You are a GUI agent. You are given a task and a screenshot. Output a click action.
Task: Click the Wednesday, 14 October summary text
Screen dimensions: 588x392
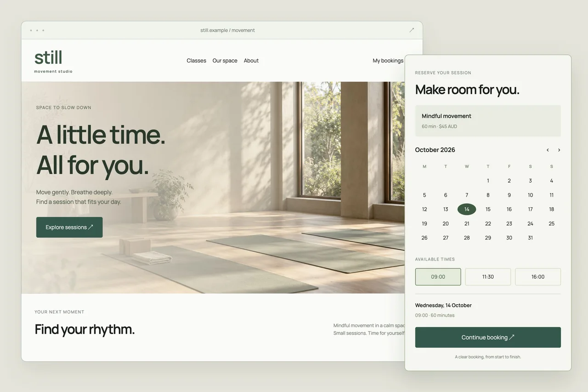(443, 306)
